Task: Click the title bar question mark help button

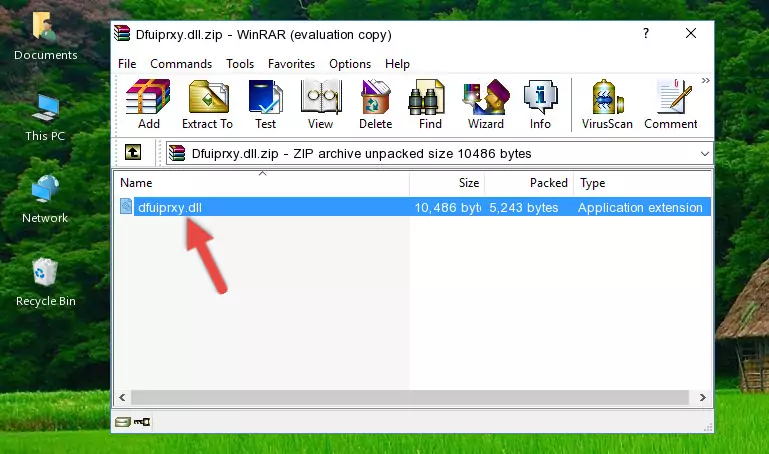Action: [646, 33]
